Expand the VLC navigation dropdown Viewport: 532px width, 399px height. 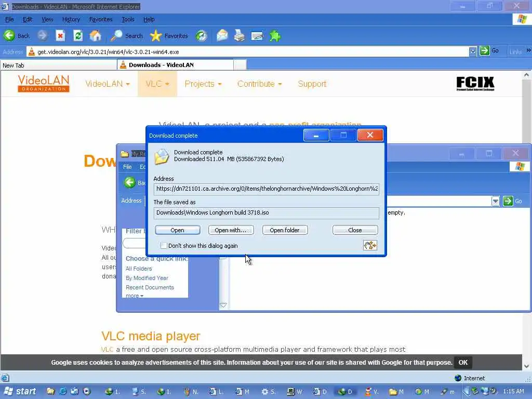pos(157,84)
